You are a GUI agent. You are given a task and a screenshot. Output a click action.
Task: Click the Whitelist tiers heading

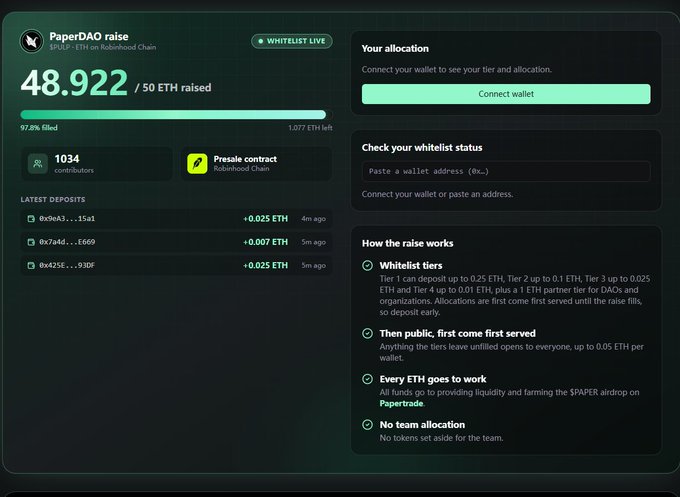coord(411,265)
